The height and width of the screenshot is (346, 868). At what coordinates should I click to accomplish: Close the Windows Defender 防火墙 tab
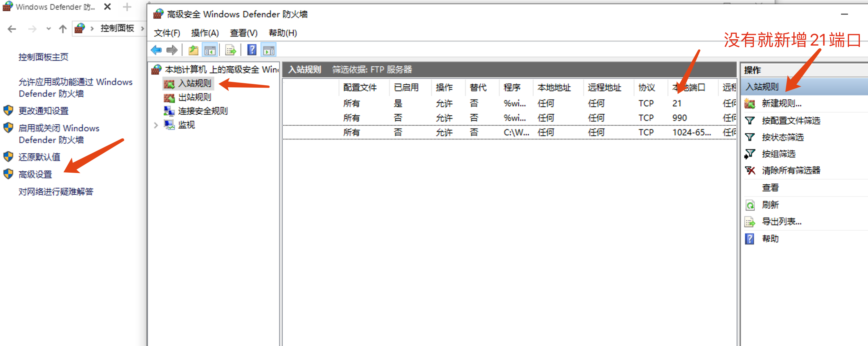click(x=107, y=7)
